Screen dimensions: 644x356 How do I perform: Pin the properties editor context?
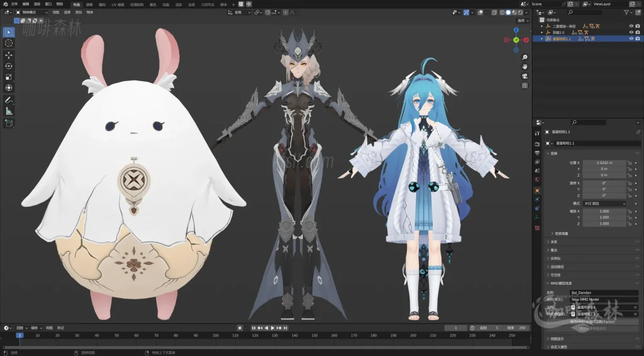[638, 132]
